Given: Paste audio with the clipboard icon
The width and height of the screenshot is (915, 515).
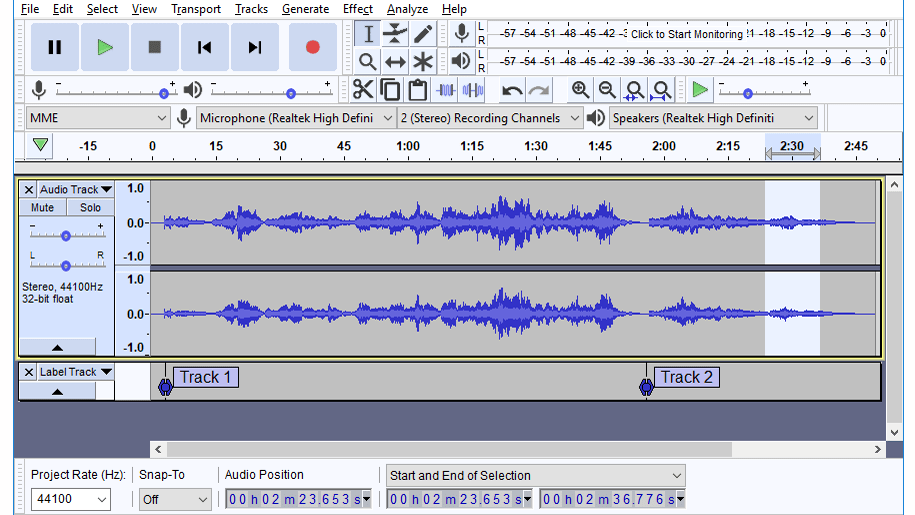Looking at the screenshot, I should click(418, 90).
